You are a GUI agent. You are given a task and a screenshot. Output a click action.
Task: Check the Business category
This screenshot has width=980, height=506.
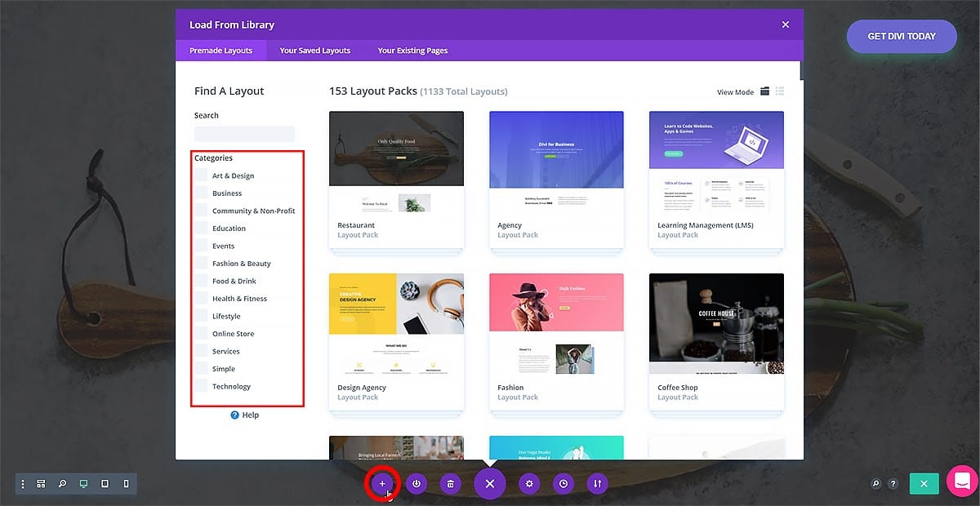pos(201,193)
